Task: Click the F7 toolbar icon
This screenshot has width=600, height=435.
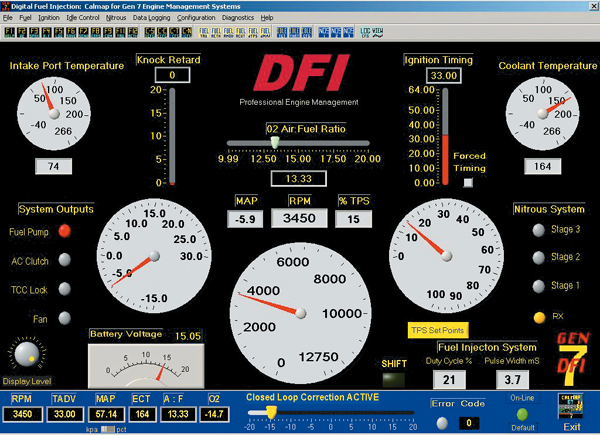Action: (x=83, y=32)
